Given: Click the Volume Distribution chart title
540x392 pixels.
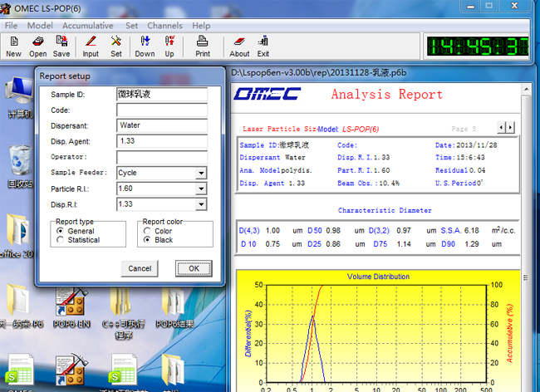Looking at the screenshot, I should pos(378,277).
